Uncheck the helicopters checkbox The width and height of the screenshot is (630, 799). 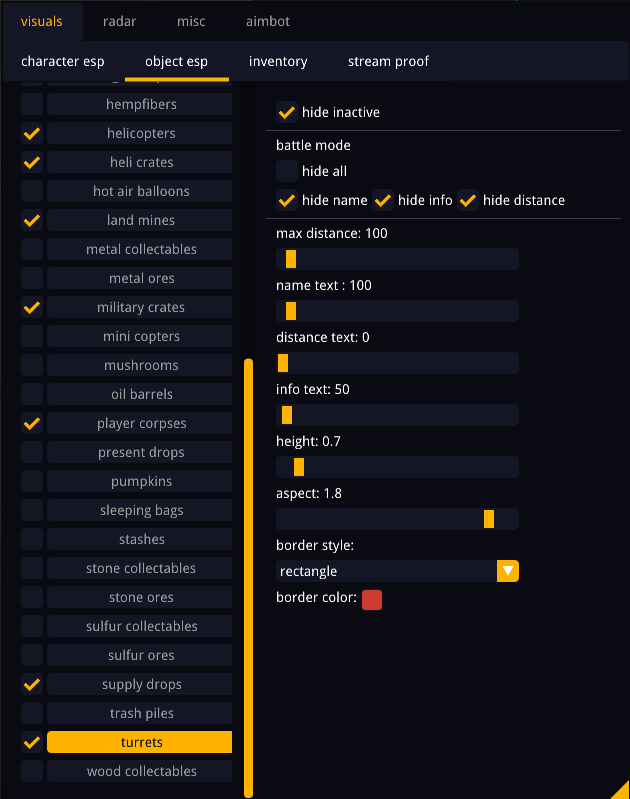pos(32,133)
